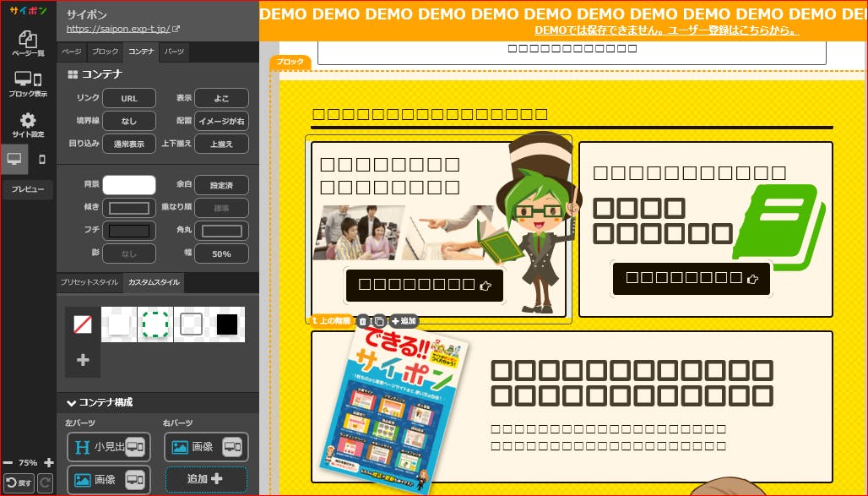Open the saipon.exp-t.jp site link
868x496 pixels.
coord(122,29)
